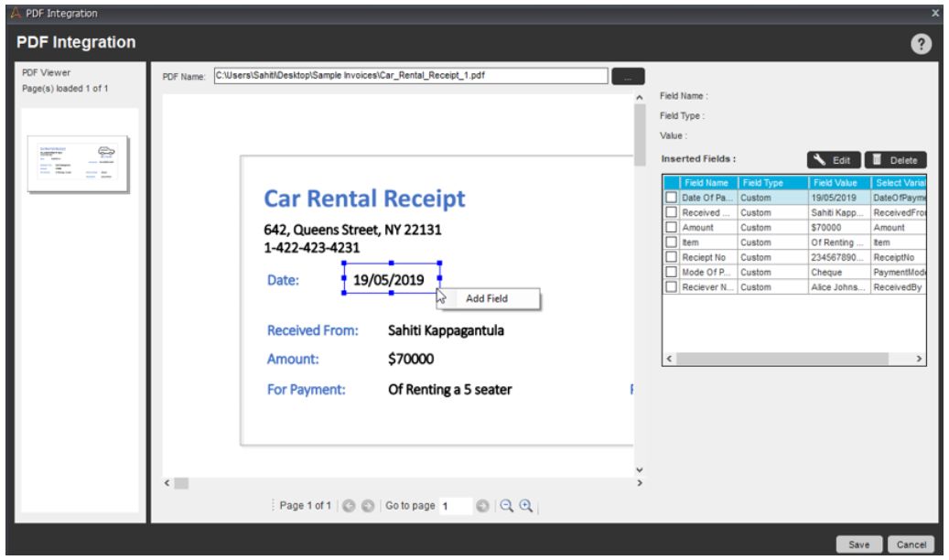Click the PDF viewer vertical scrollbar thumb
This screenshot has width=949, height=560.
(x=640, y=135)
